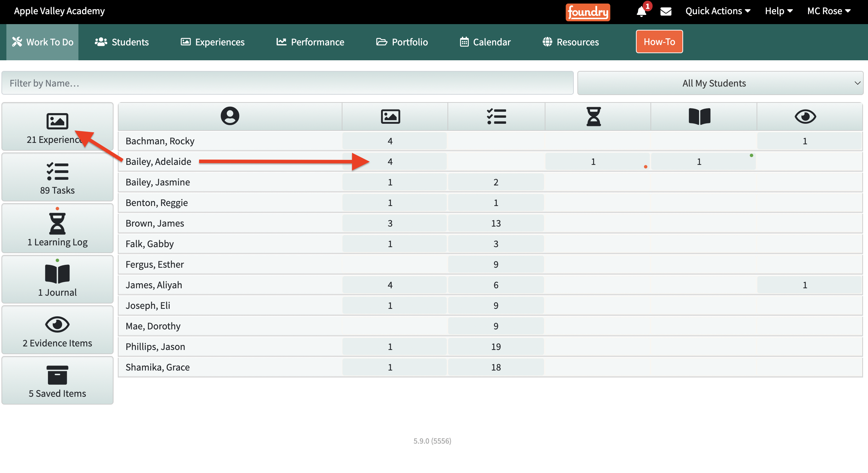The image size is (868, 473).
Task: Open Bailey, Adelaide's journal cell
Action: [x=703, y=162]
